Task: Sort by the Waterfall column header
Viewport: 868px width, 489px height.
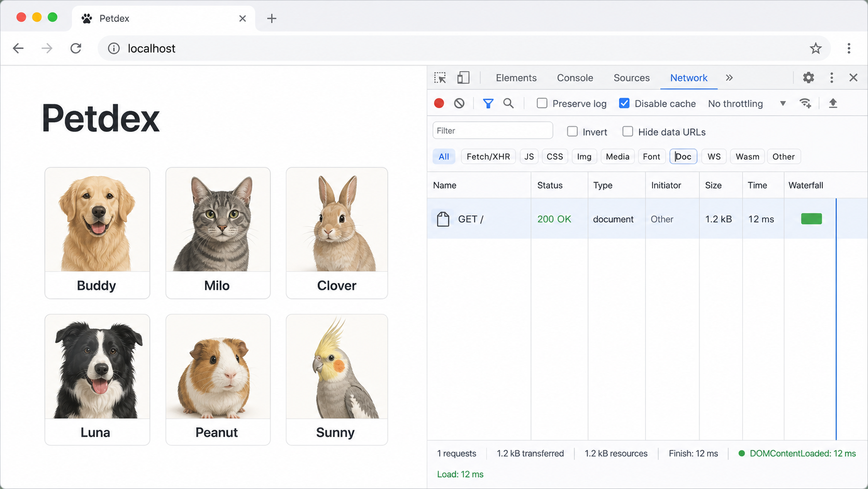Action: tap(825, 185)
